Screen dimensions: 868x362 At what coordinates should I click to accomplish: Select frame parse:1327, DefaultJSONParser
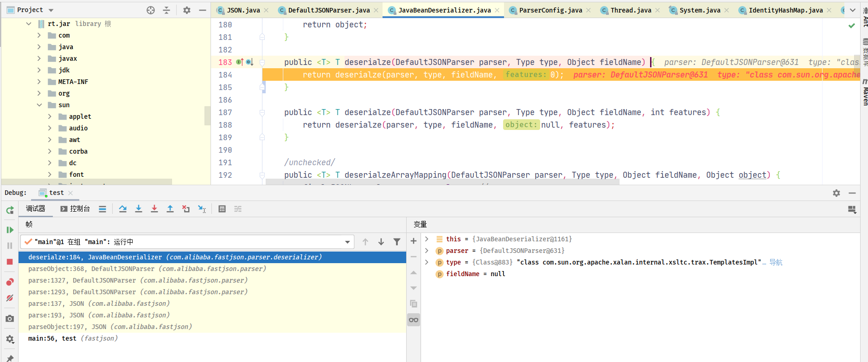(x=212, y=280)
